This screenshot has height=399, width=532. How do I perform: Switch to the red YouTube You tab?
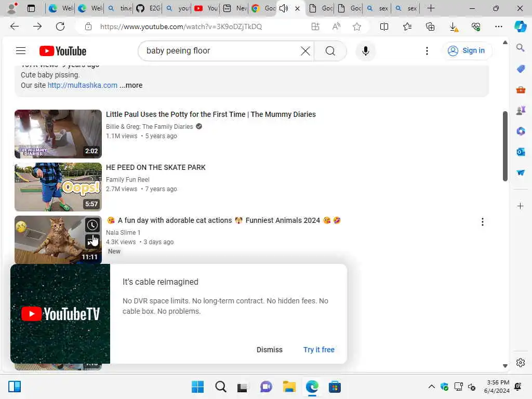tap(206, 8)
